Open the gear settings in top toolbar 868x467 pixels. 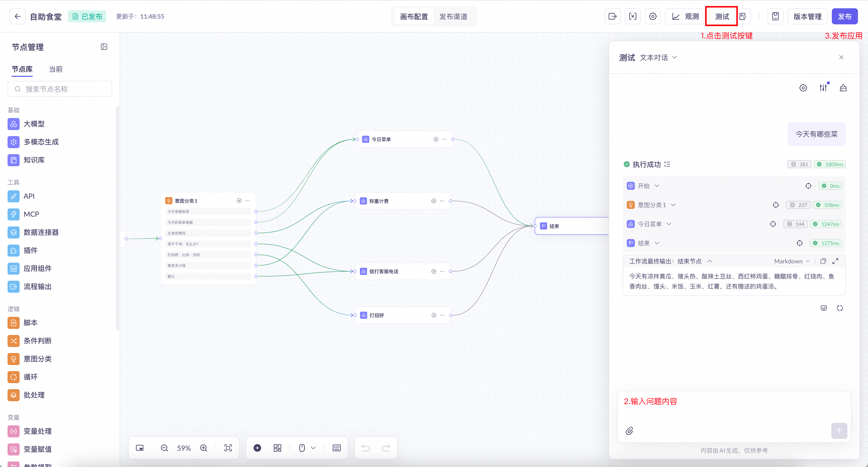coord(653,16)
